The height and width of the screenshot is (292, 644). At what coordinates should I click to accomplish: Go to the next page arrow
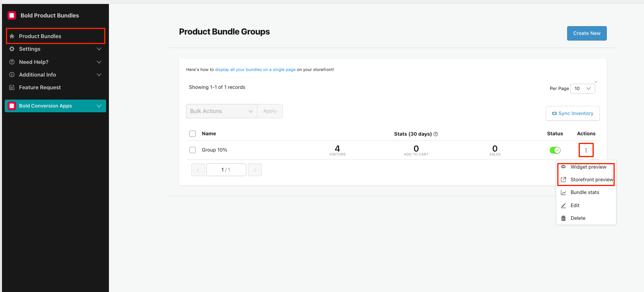click(x=255, y=170)
